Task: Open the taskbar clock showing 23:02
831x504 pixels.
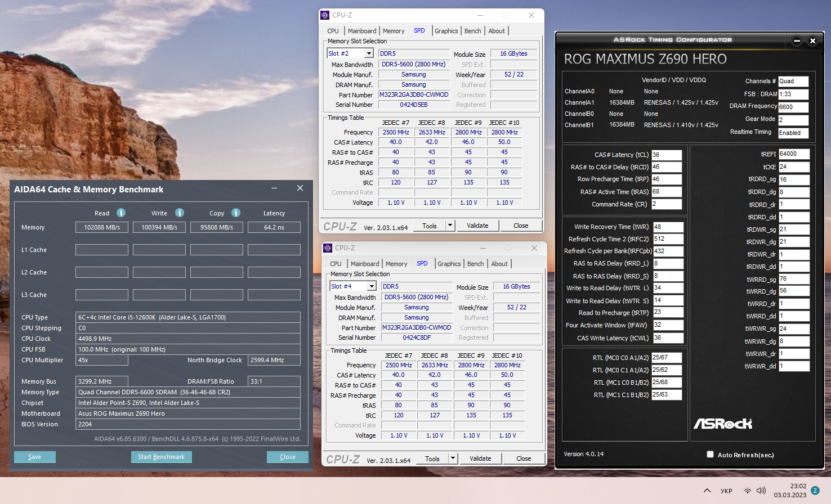Action: [790, 490]
